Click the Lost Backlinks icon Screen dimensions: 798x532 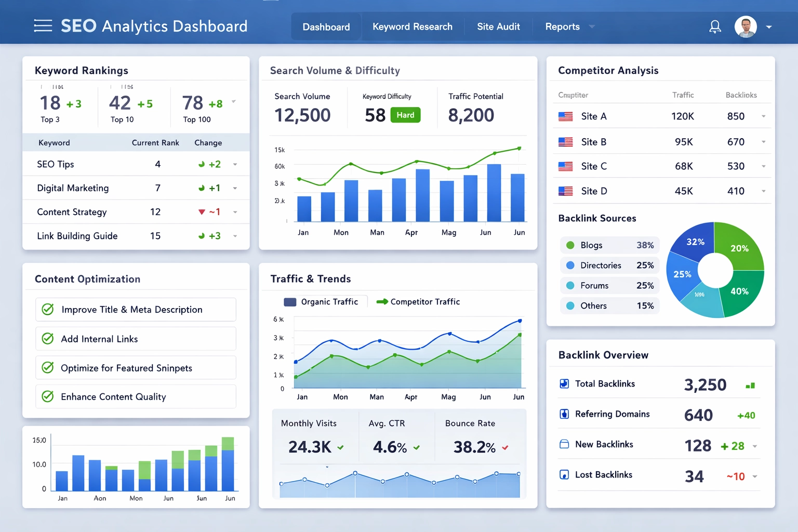click(564, 474)
